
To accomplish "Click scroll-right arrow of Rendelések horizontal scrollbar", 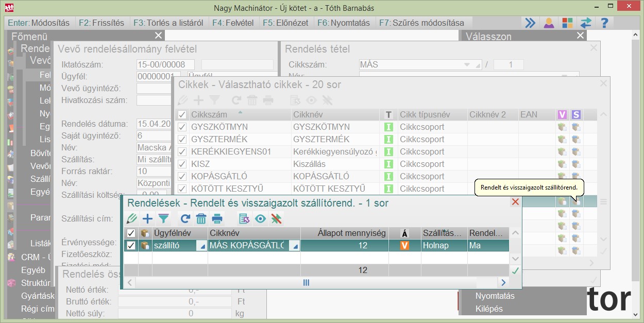I will click(x=503, y=282).
